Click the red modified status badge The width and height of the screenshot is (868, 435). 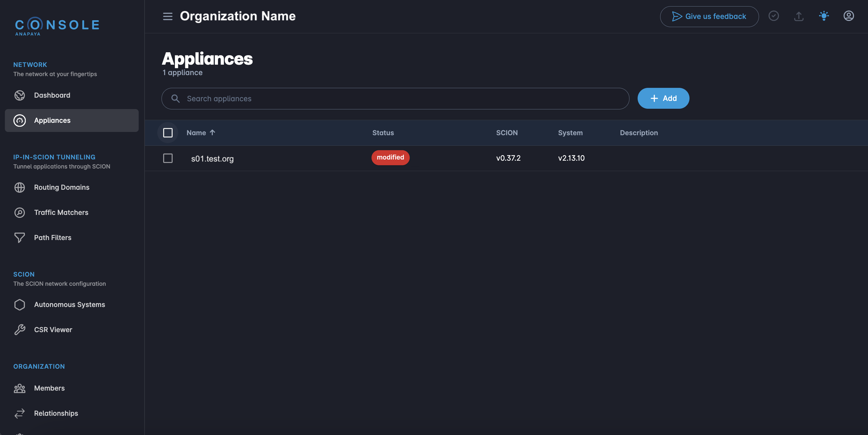pos(390,157)
